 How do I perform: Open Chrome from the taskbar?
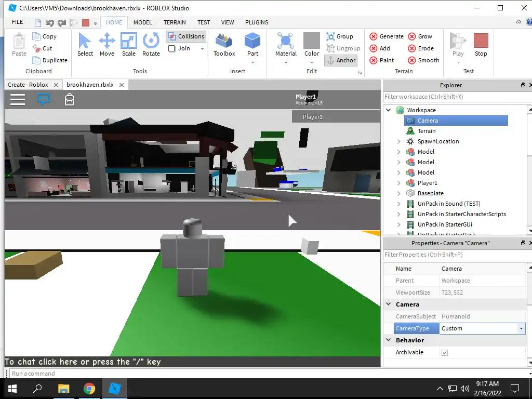[x=89, y=389]
